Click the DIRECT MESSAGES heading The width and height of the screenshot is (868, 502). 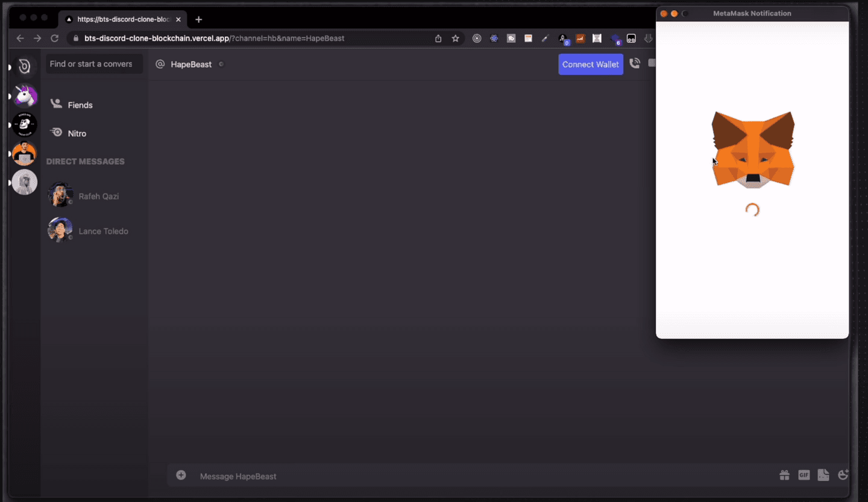click(x=86, y=162)
